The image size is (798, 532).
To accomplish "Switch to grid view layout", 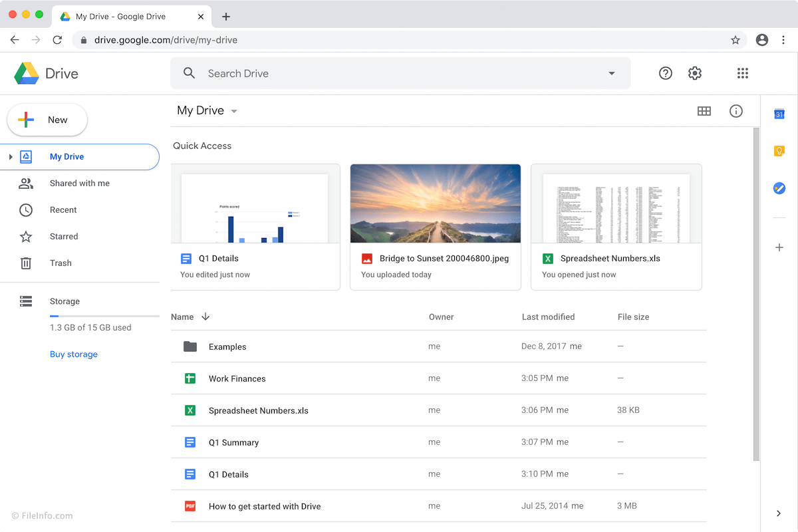I will coord(704,111).
